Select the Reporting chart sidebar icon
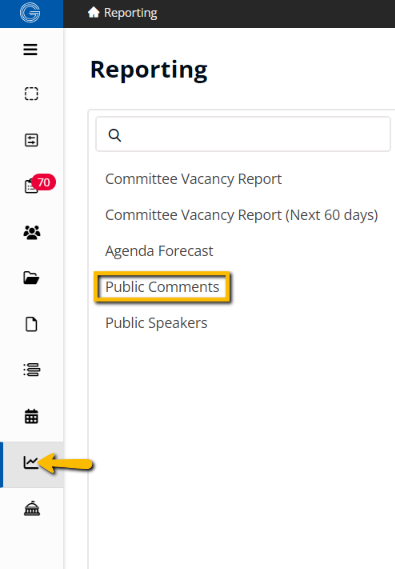395x569 pixels. click(31, 463)
